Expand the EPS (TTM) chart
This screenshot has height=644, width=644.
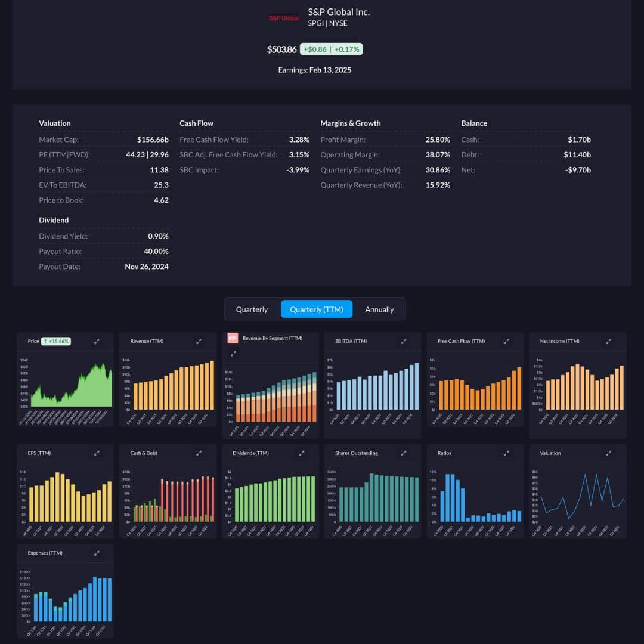97,453
